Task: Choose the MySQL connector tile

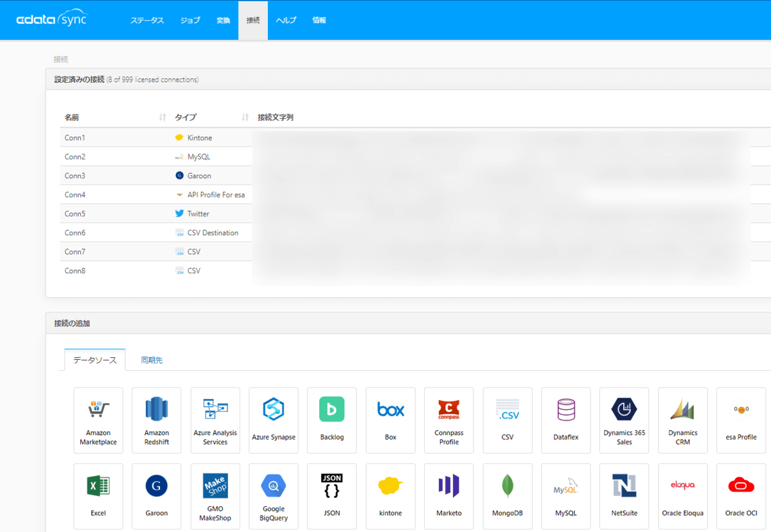Action: coord(566,497)
